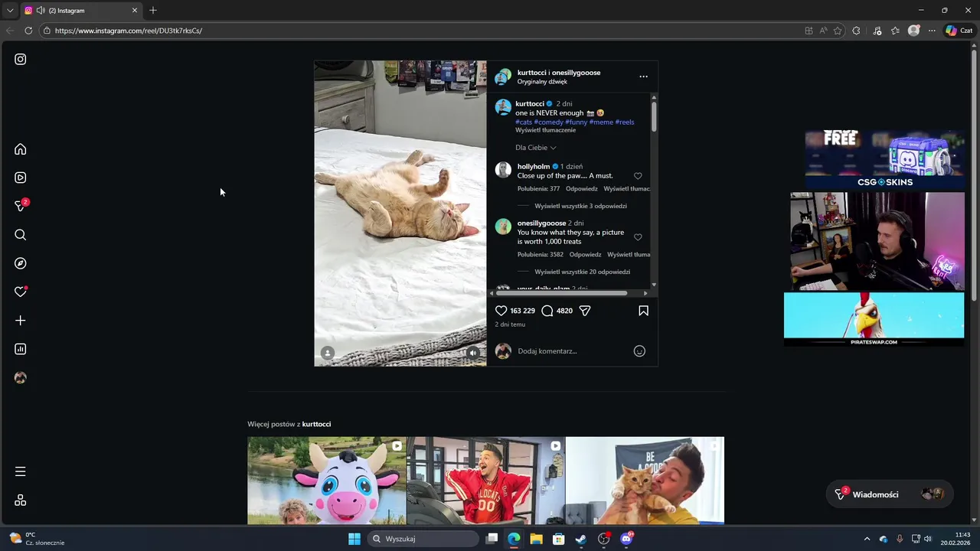Open cow mascot thumbnail in more posts
The image size is (980, 551).
(x=327, y=481)
